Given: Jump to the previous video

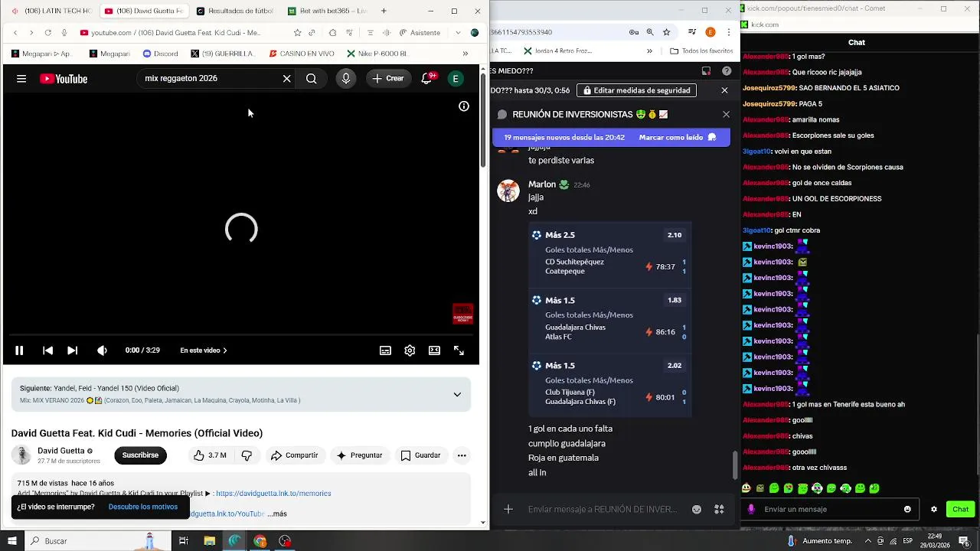Looking at the screenshot, I should click(47, 350).
